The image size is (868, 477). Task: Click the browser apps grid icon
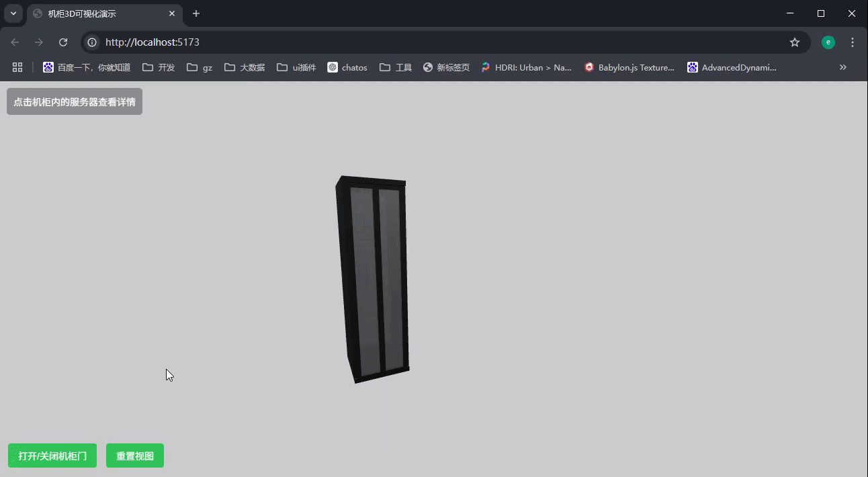click(17, 67)
